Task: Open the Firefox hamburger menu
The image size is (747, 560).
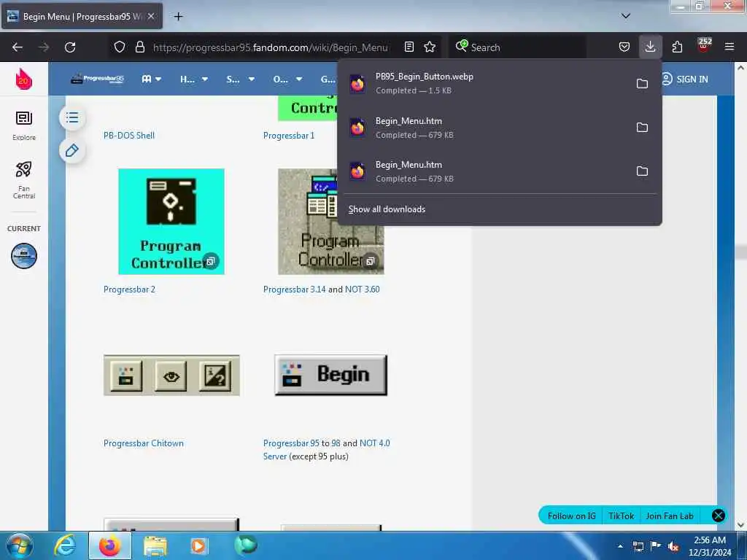Action: pos(729,47)
